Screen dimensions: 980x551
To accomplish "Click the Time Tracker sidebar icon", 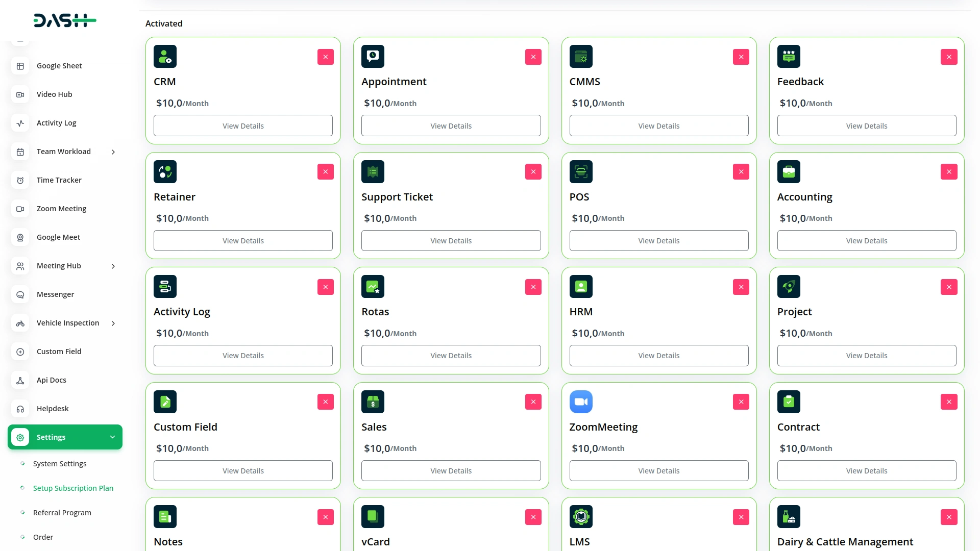I will pos(20,180).
